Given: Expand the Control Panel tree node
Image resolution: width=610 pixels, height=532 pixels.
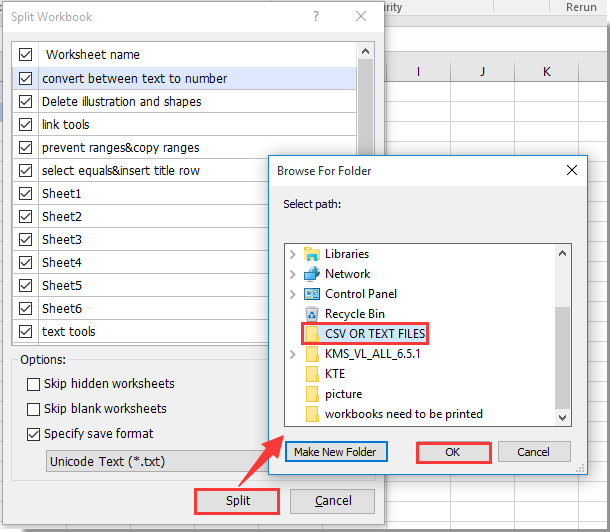Looking at the screenshot, I should tap(293, 294).
